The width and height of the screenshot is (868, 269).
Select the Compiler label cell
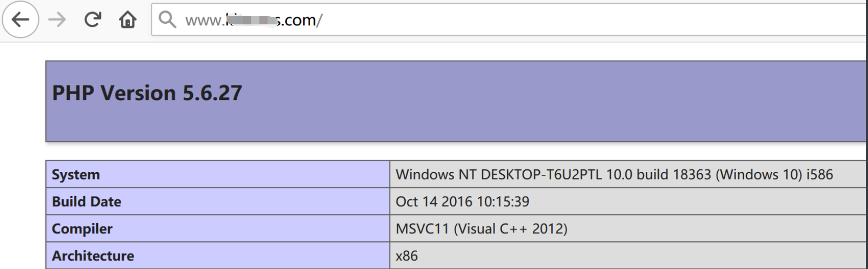coord(218,228)
